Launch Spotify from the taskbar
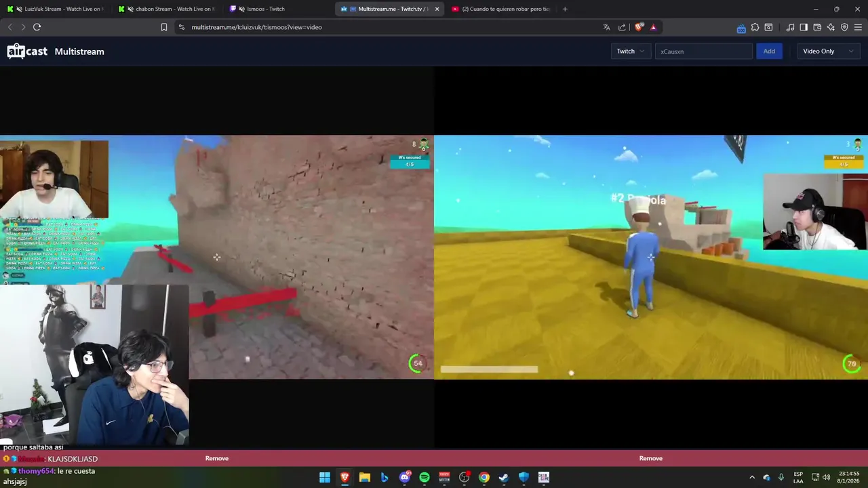 (x=425, y=477)
